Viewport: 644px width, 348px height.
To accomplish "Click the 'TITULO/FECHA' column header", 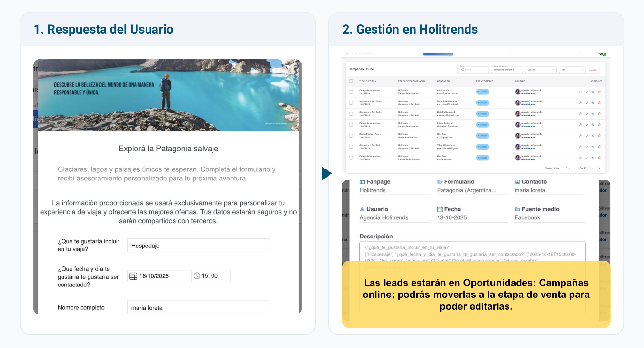I will click(368, 81).
